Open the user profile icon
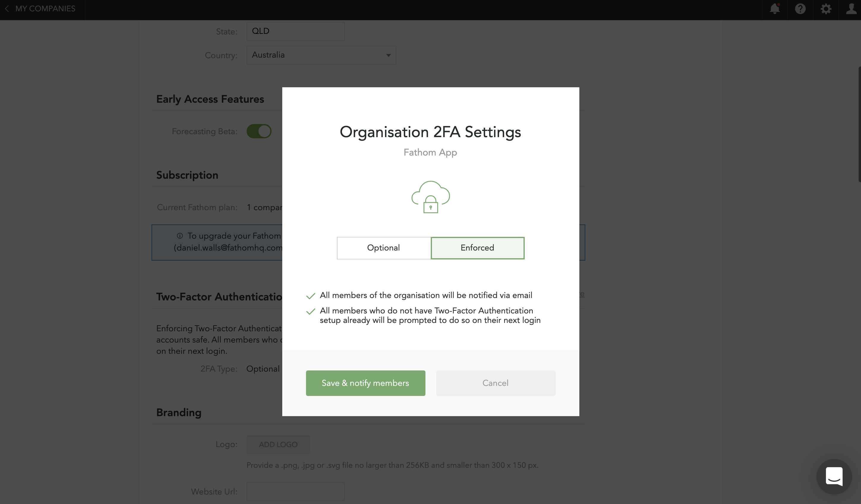This screenshot has height=504, width=861. click(x=851, y=9)
